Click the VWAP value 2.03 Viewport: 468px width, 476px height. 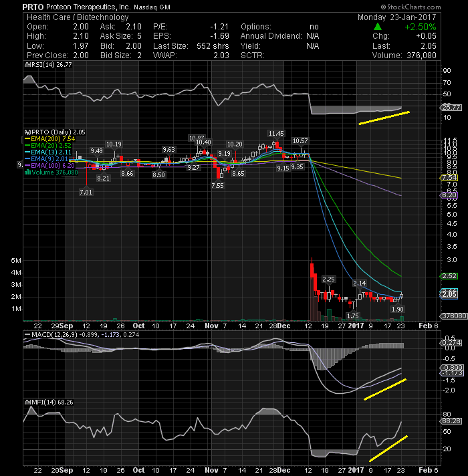[x=221, y=55]
